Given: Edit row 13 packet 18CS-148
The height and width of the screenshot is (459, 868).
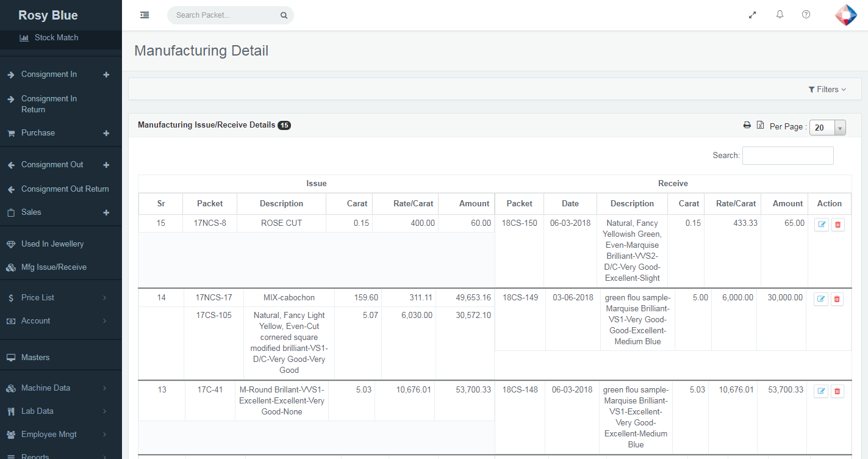Looking at the screenshot, I should pos(821,391).
